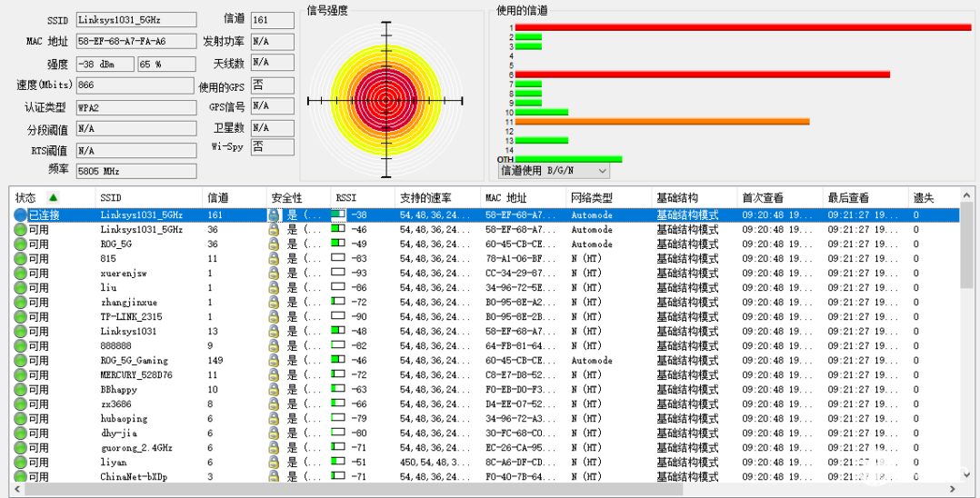Click the status icon of liyan row
This screenshot has width=980, height=498.
pyautogui.click(x=21, y=463)
